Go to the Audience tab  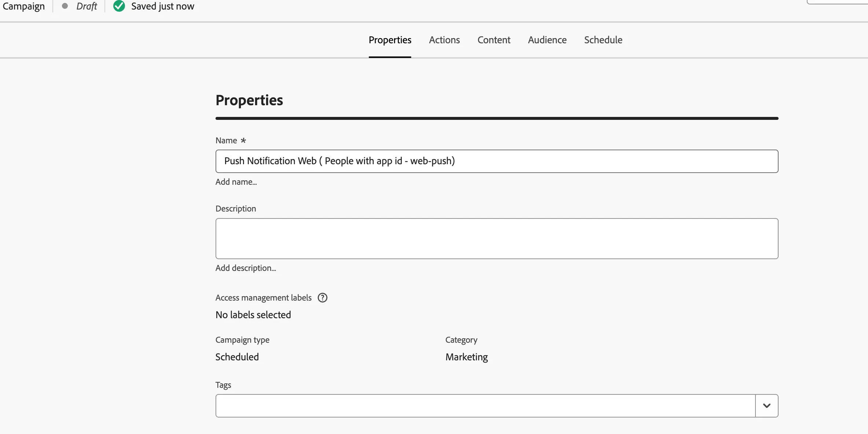pyautogui.click(x=547, y=40)
